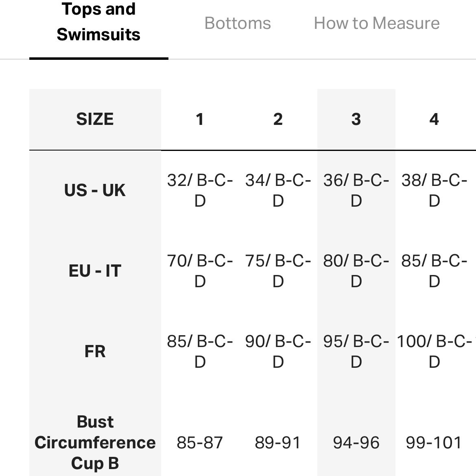Viewport: 476px width, 476px height.
Task: Select size 4 column header
Action: click(434, 119)
